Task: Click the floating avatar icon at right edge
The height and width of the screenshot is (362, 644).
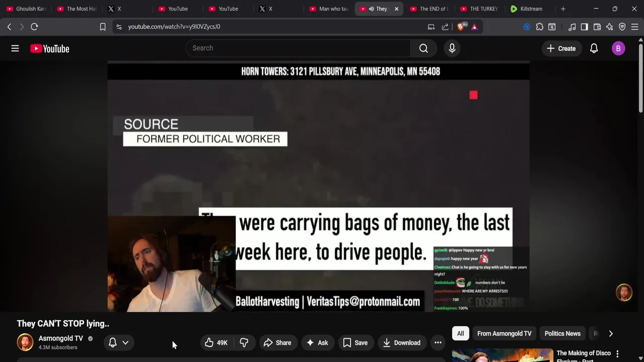Action: 624,293
